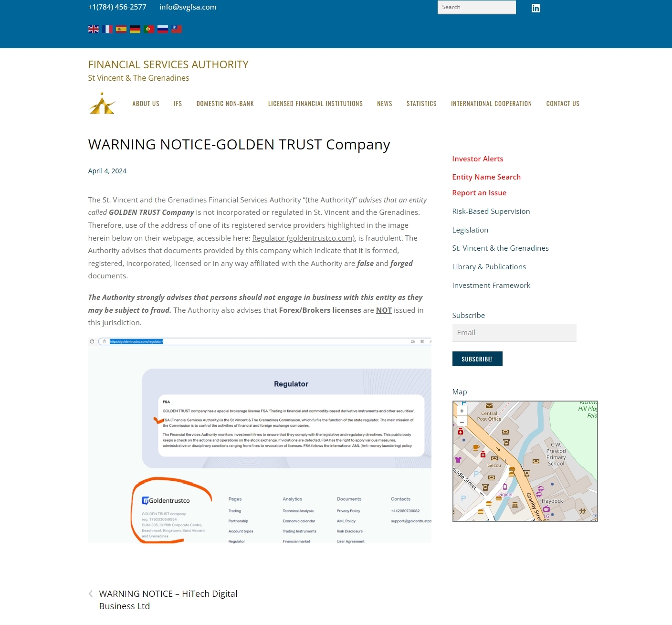Open the About Us menu
The height and width of the screenshot is (625, 672).
click(x=146, y=104)
